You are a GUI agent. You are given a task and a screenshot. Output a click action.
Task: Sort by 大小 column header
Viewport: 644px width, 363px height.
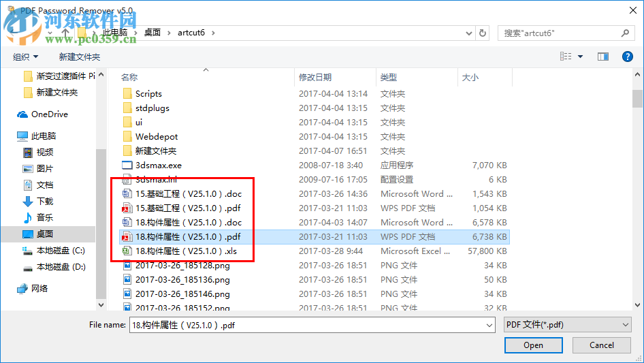tap(470, 77)
